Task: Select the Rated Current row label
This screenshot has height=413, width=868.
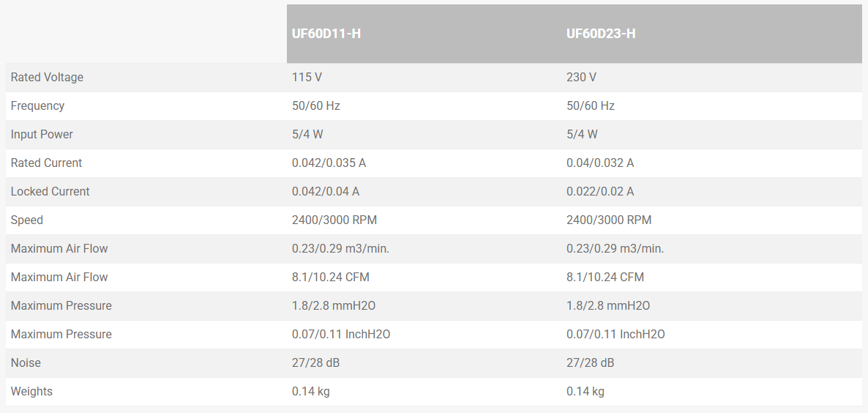Action: pos(46,163)
